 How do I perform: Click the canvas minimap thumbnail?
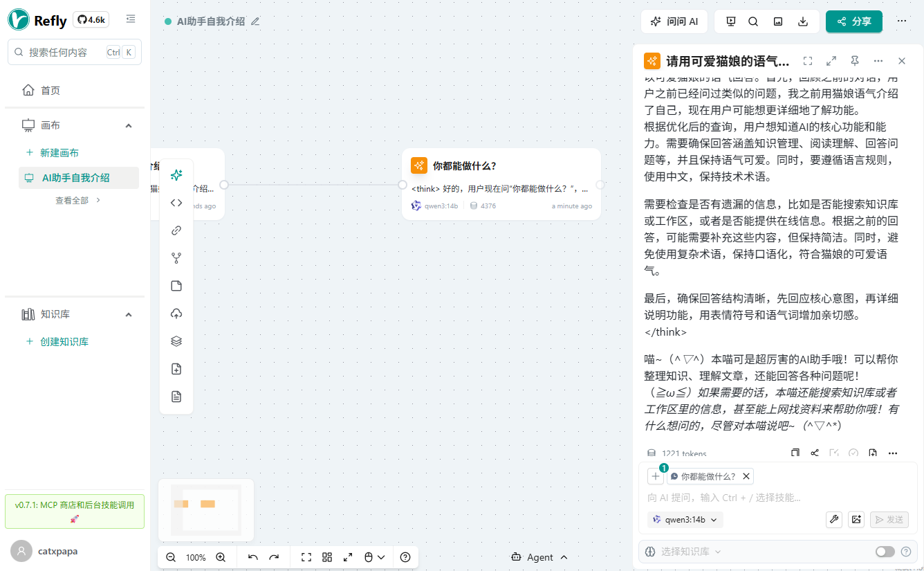206,510
